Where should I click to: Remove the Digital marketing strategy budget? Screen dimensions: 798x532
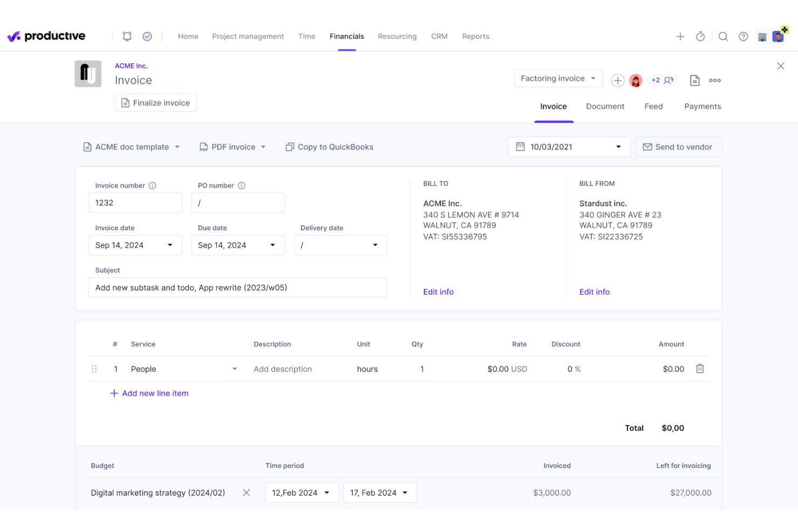click(246, 493)
